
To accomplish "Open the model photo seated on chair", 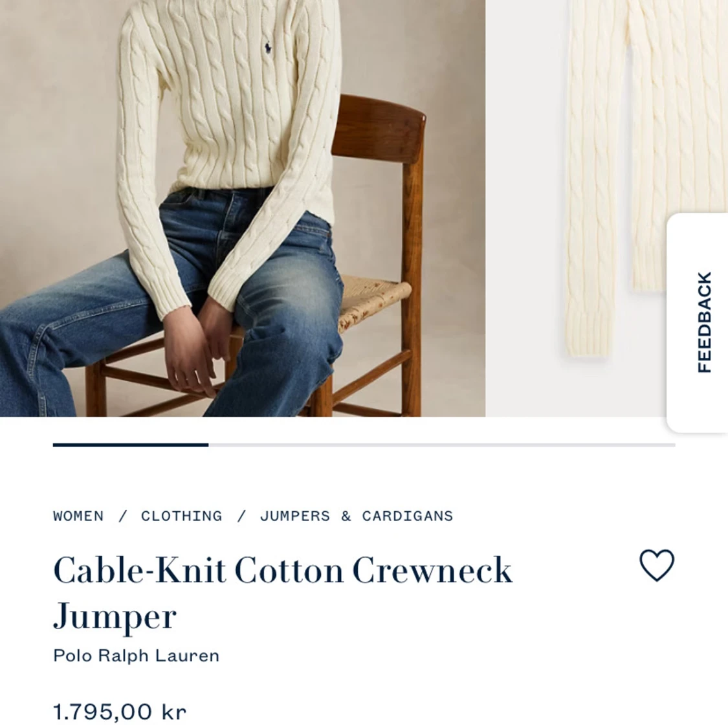I will click(x=243, y=208).
